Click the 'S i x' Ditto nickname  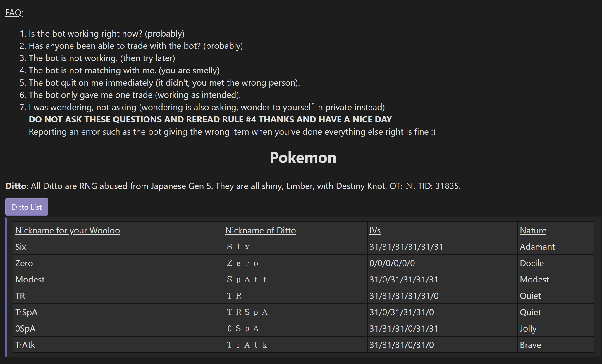(x=238, y=247)
